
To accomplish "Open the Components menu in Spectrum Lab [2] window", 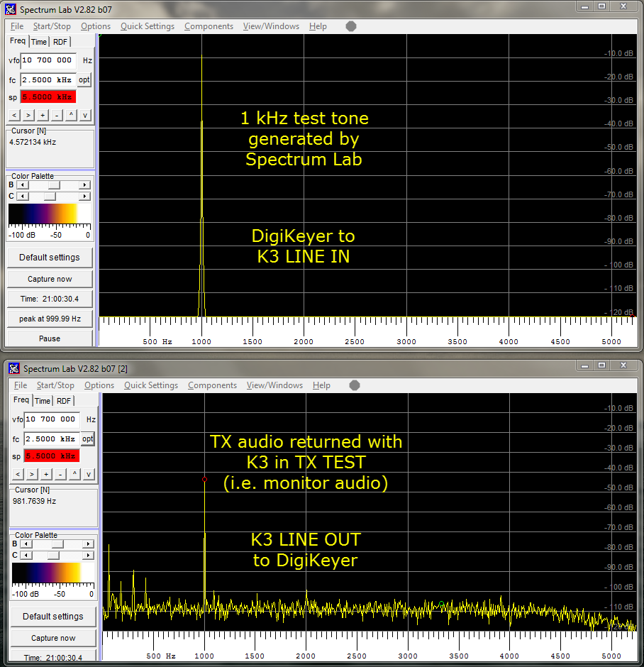I will click(212, 385).
